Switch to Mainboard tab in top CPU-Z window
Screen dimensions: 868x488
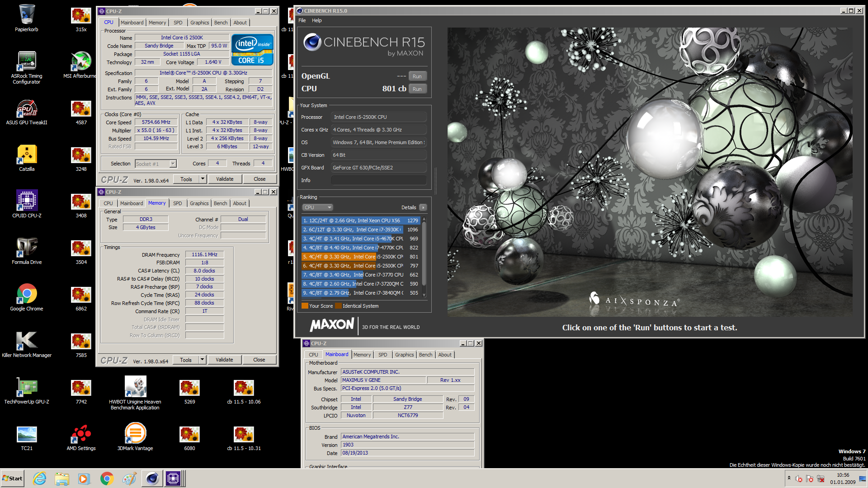[132, 23]
